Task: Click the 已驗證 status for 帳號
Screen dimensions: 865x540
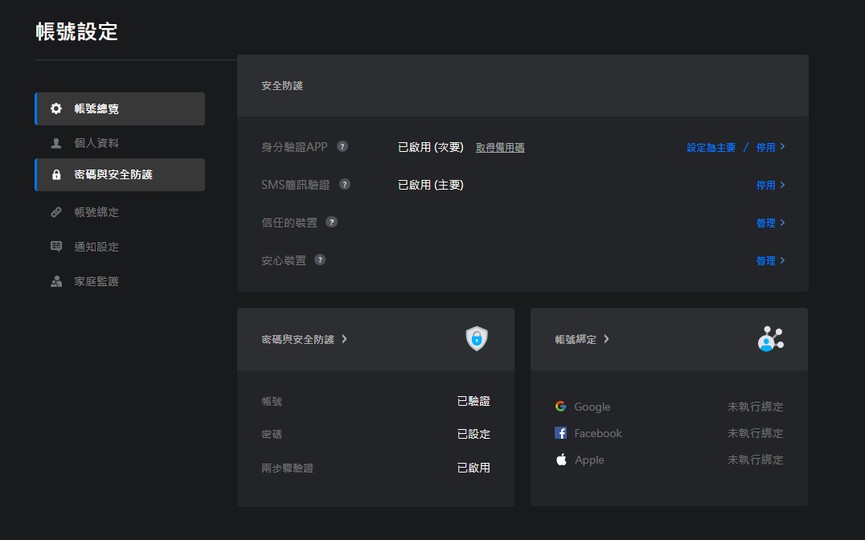Action: 473,401
